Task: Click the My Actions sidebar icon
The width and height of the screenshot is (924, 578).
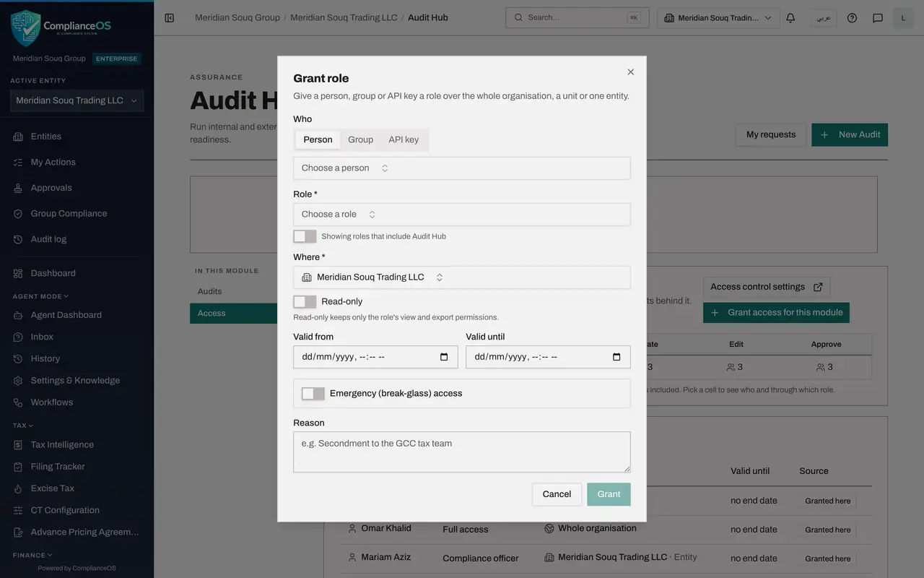Action: 18,163
